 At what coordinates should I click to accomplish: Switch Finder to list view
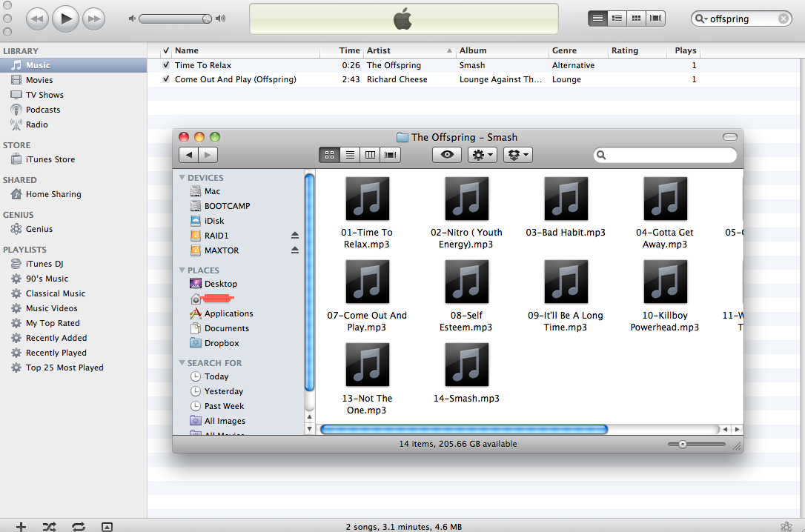tap(350, 155)
